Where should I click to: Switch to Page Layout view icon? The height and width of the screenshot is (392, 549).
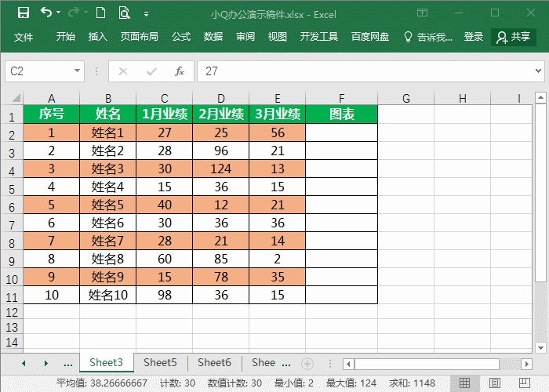[x=494, y=383]
